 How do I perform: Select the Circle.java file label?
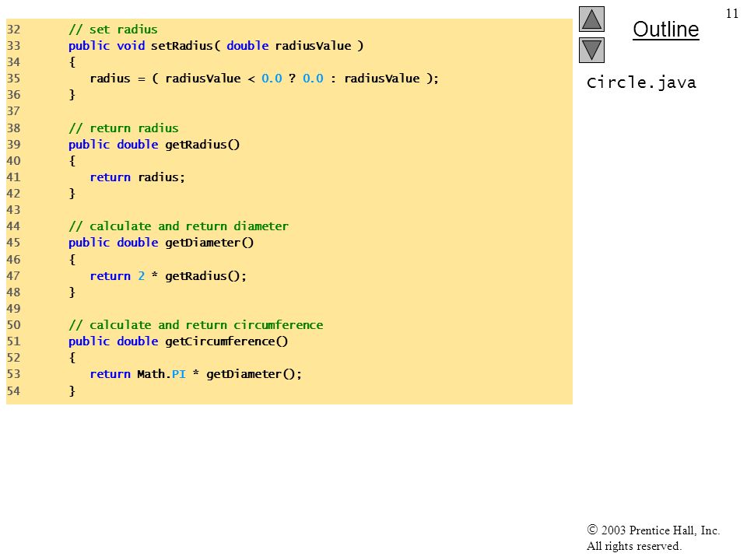click(x=641, y=83)
